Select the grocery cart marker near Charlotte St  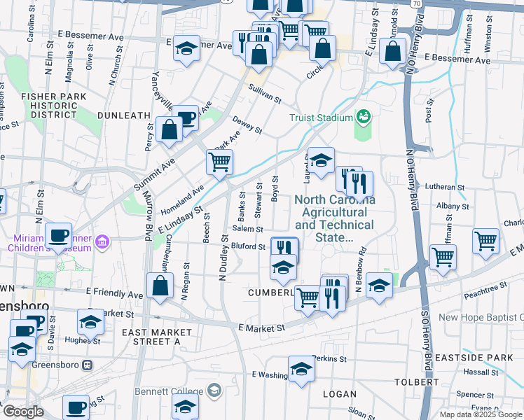486,243
